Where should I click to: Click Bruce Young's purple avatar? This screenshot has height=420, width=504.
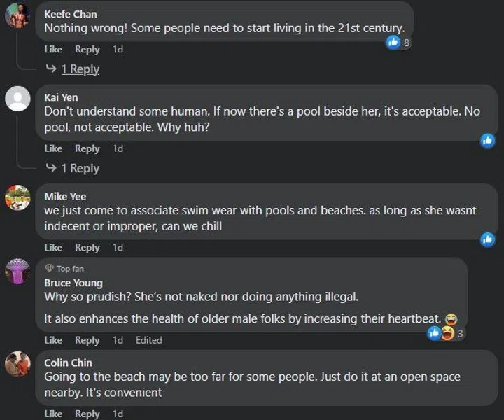(17, 271)
